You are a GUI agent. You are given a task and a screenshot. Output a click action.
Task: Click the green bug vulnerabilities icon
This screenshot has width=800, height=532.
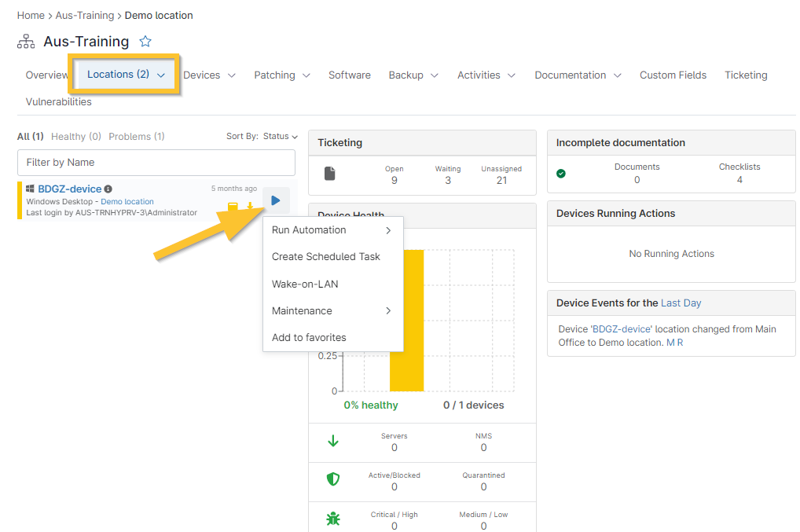pyautogui.click(x=333, y=519)
